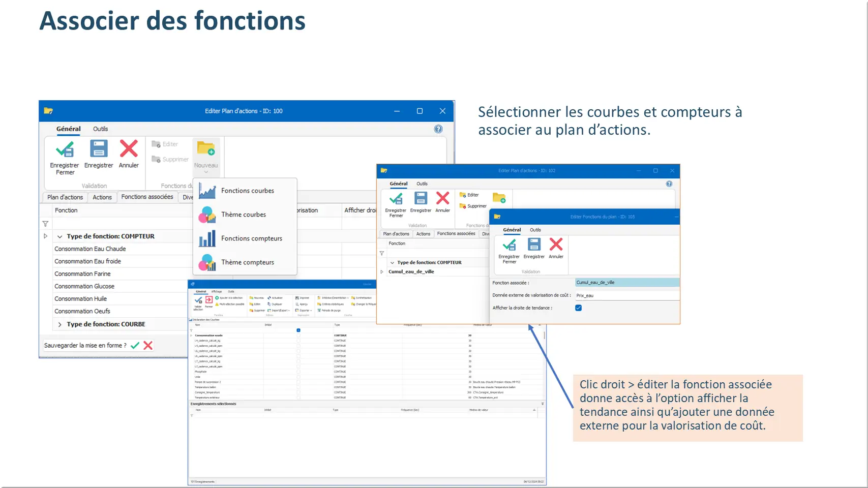Check the Inhibé box for Consommation soude
This screenshot has width=868, height=488.
coord(298,335)
